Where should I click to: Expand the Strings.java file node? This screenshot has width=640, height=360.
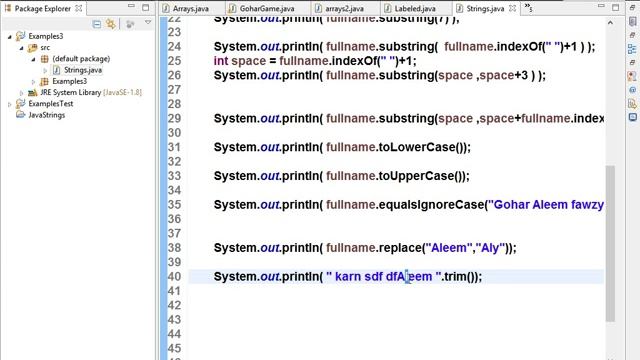point(45,71)
